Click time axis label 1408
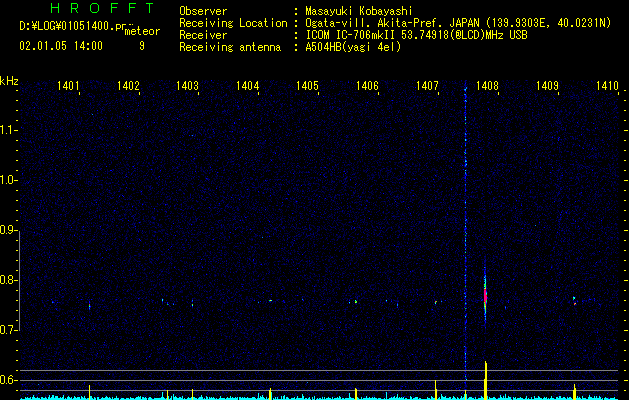 click(x=487, y=85)
